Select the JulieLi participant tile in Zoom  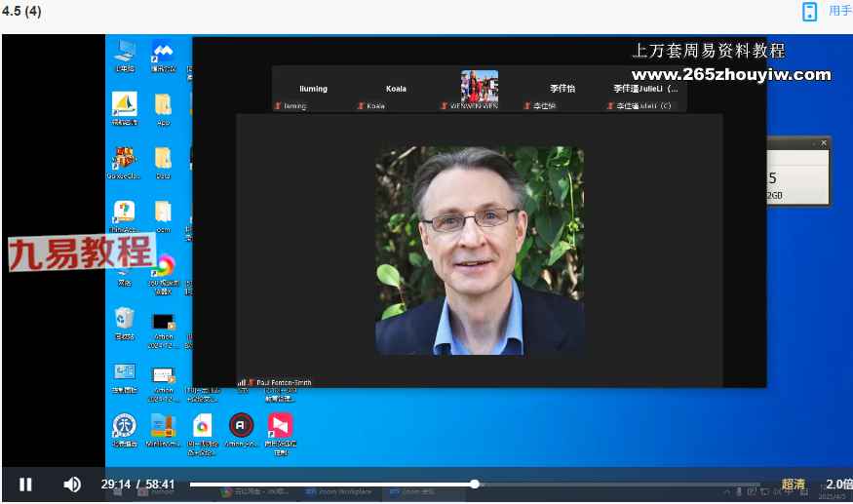coord(645,89)
